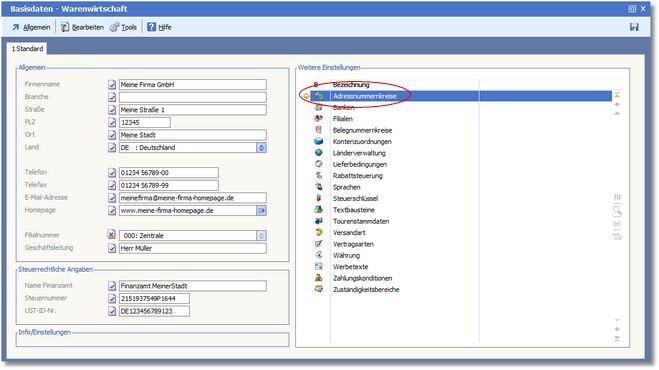Expand the Land dropdown showing Deutschland

point(261,148)
